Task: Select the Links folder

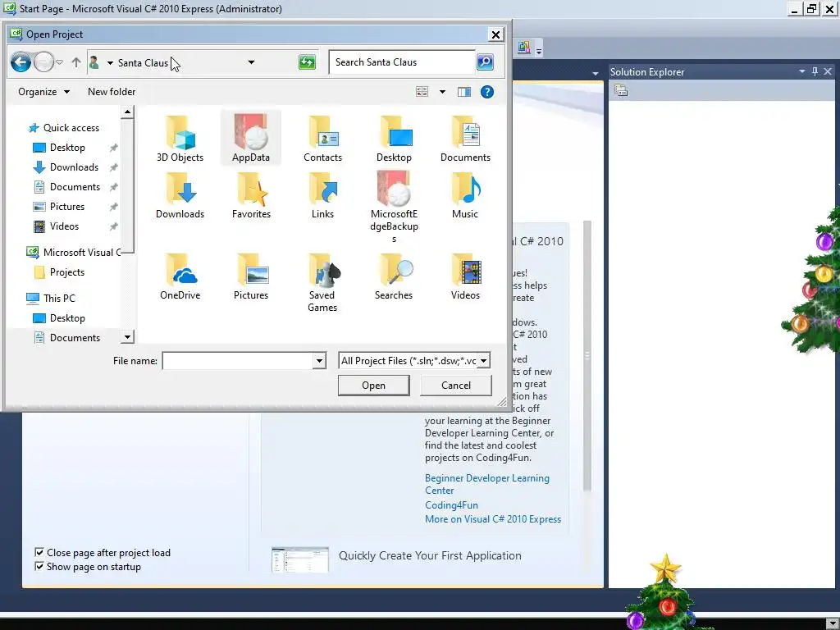Action: click(322, 195)
